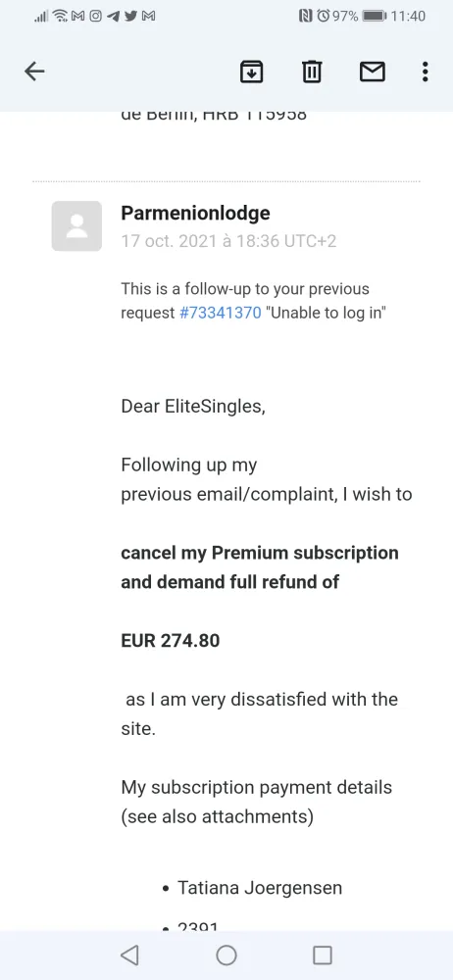
Task: Open the three-dot overflow menu
Action: 425,72
